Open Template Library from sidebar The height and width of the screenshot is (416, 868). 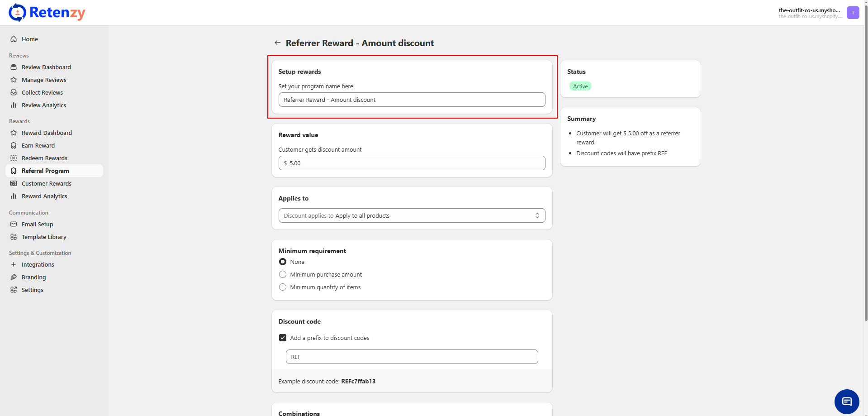click(x=44, y=237)
